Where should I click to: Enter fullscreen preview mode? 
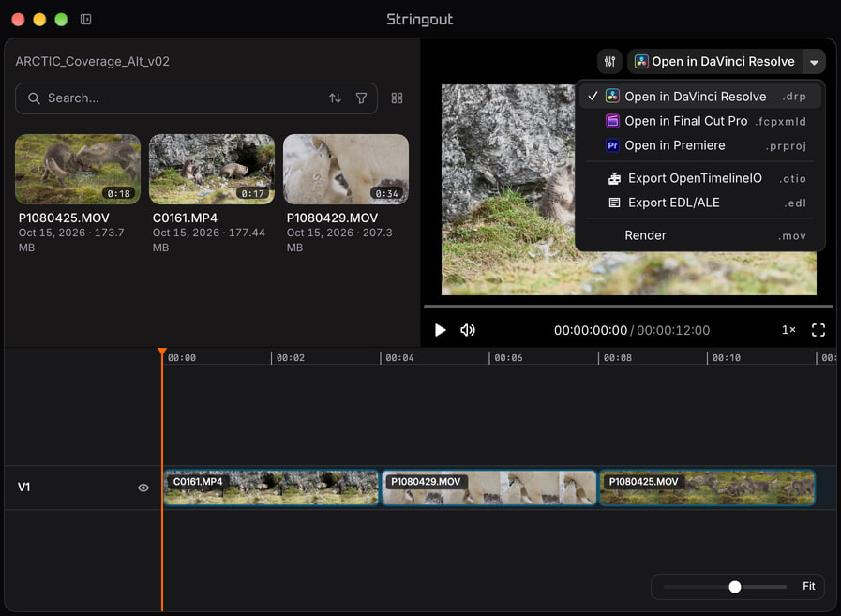[x=818, y=330]
